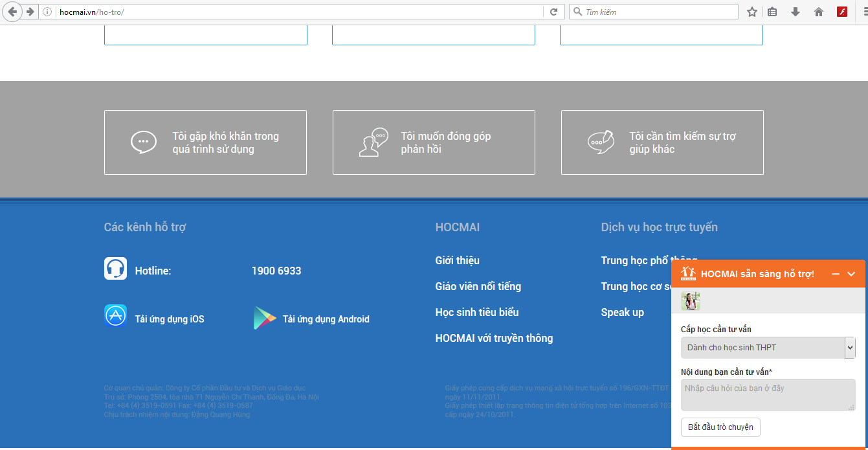Open the 'Dành cho học sinh THPT' dropdown
The height and width of the screenshot is (450, 868).
click(x=768, y=348)
